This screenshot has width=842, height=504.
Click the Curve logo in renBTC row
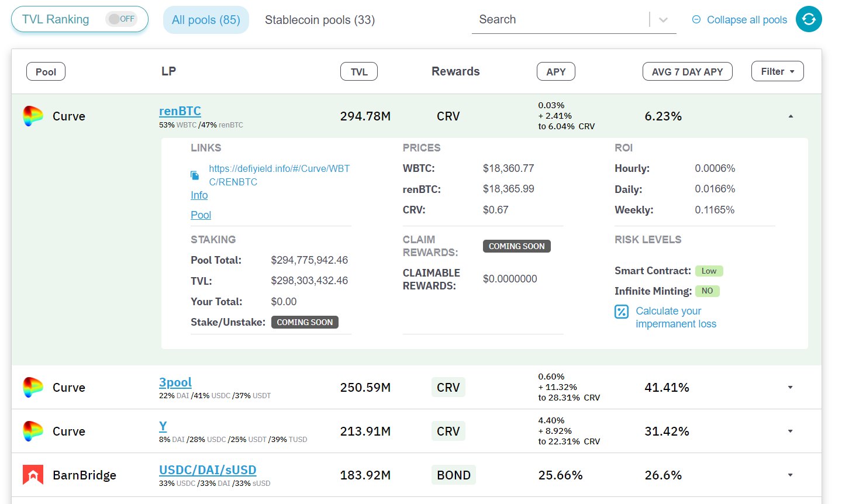(33, 116)
